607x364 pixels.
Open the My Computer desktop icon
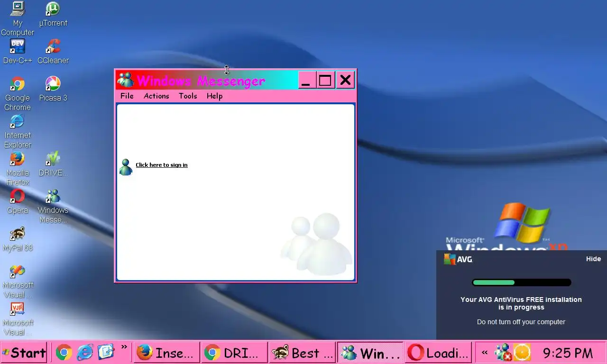18,19
